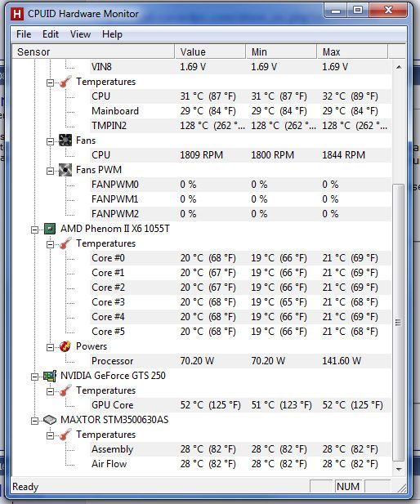Collapse the MAXTOR STM3500630AS node

tap(34, 421)
